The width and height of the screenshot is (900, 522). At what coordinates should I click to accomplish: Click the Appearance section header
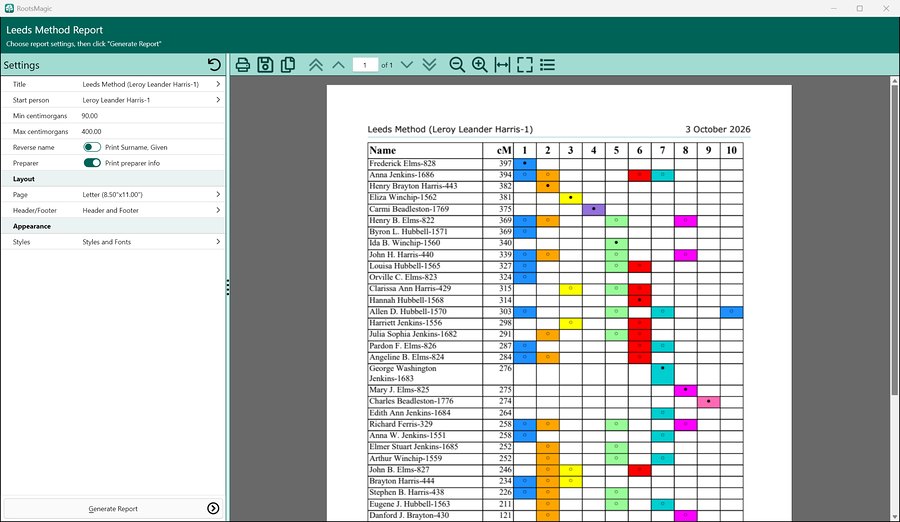(x=113, y=226)
